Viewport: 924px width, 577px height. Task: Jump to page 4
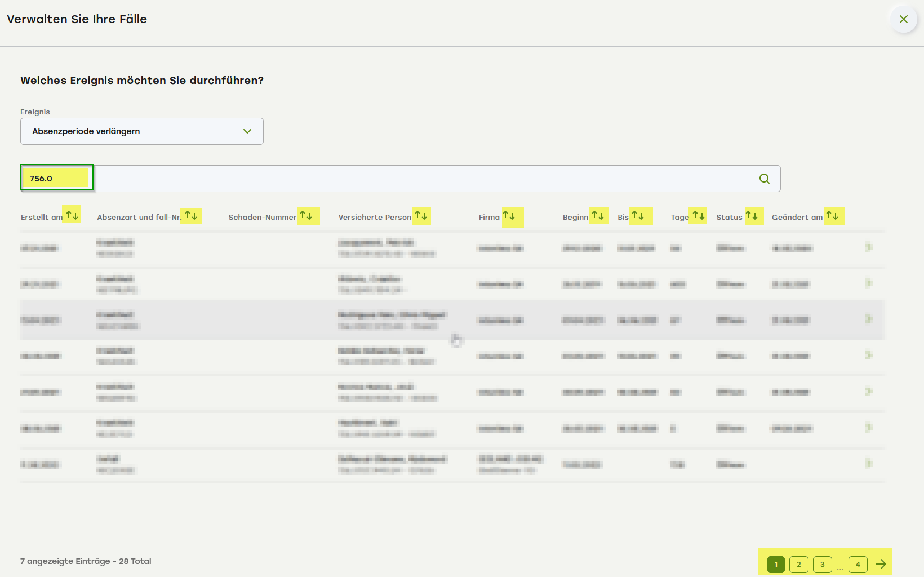858,564
